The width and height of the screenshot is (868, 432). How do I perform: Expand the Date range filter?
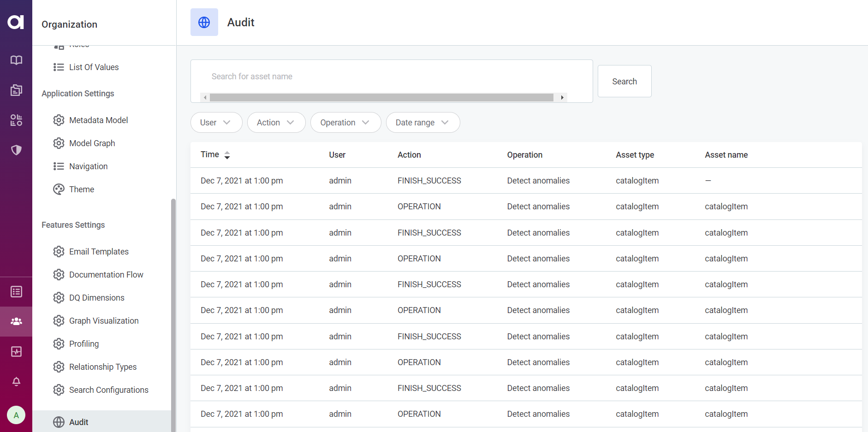coord(422,122)
